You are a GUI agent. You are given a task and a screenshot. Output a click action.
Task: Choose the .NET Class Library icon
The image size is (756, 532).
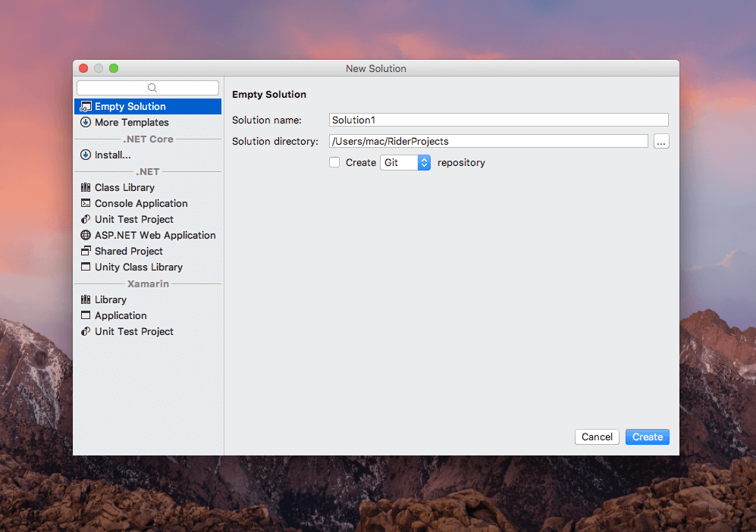pyautogui.click(x=86, y=187)
